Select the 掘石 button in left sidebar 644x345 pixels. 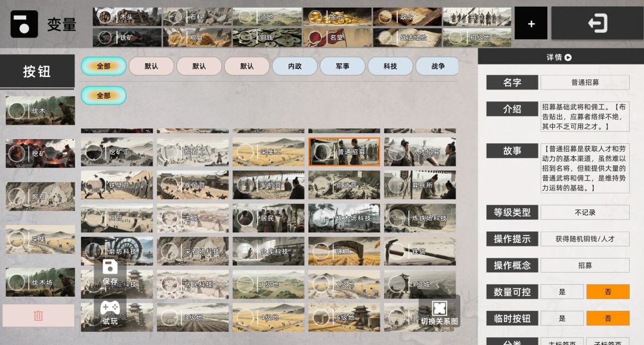(x=41, y=196)
